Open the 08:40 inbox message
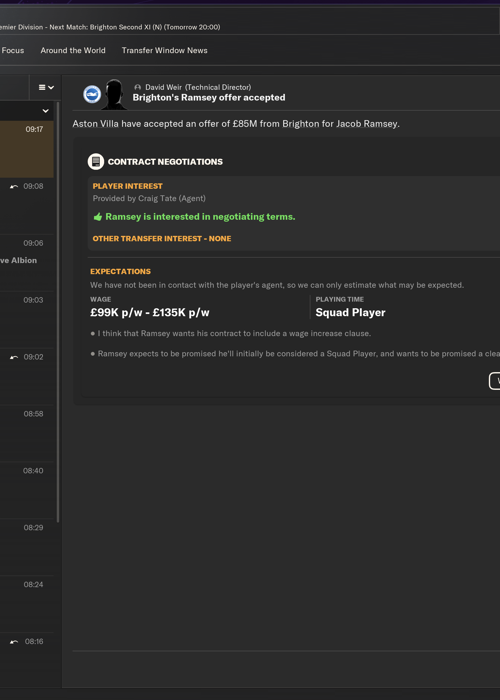This screenshot has width=500, height=700. pyautogui.click(x=27, y=490)
